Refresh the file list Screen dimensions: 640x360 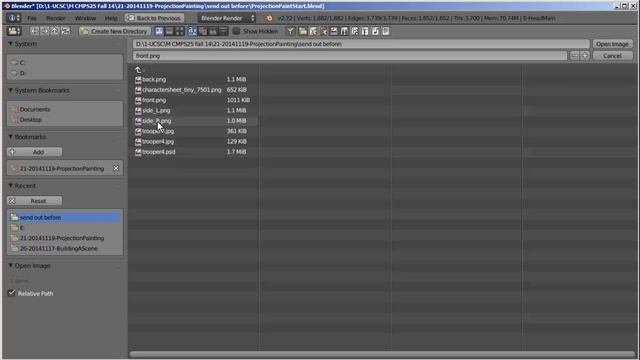point(65,31)
